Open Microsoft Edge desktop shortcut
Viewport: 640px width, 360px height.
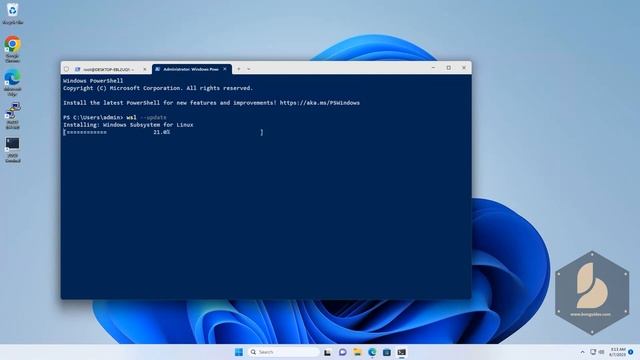click(x=13, y=82)
